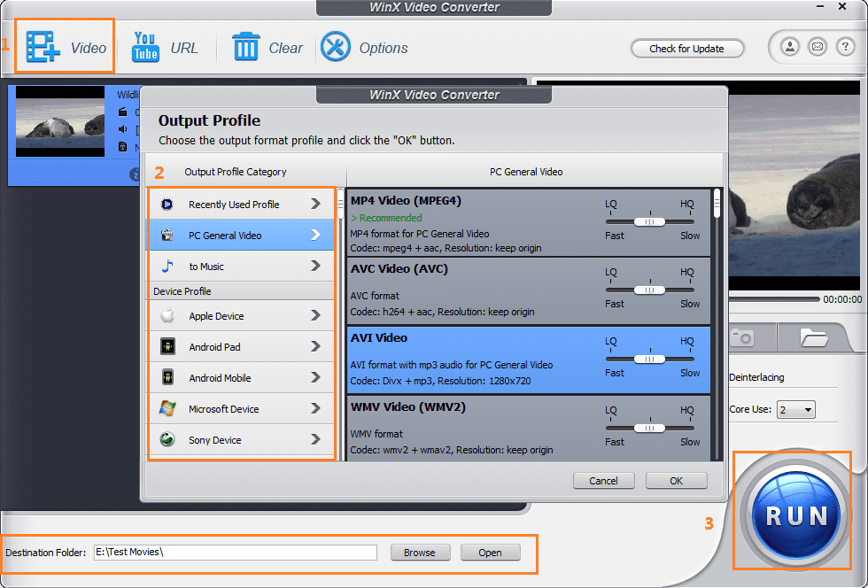Viewport: 868px width, 588px height.
Task: Click Browse for destination folder
Action: tap(420, 553)
